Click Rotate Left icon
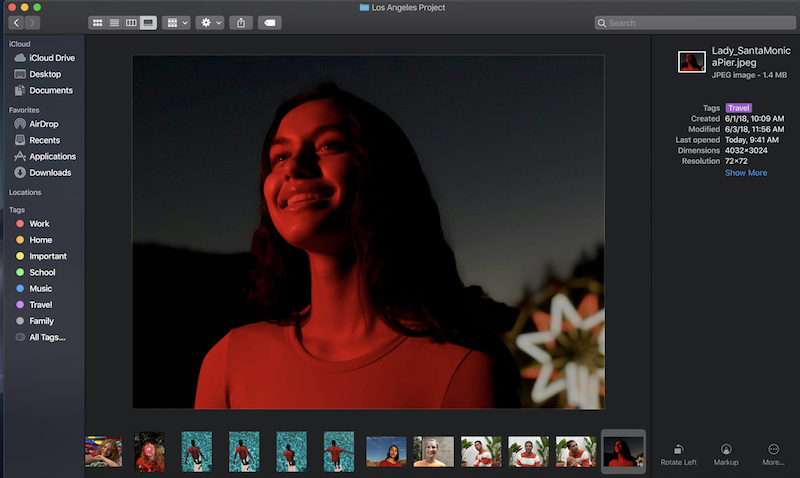This screenshot has height=478, width=800. click(678, 451)
